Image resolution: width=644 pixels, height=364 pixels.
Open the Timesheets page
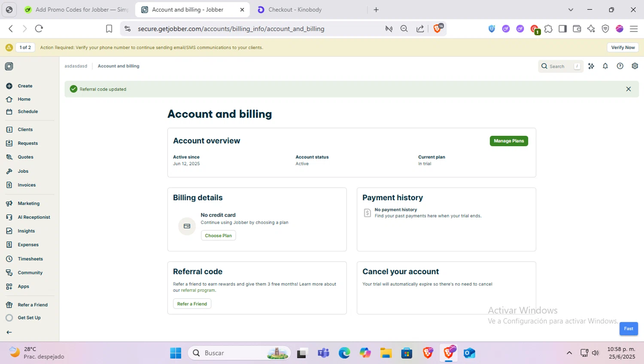tap(25, 259)
